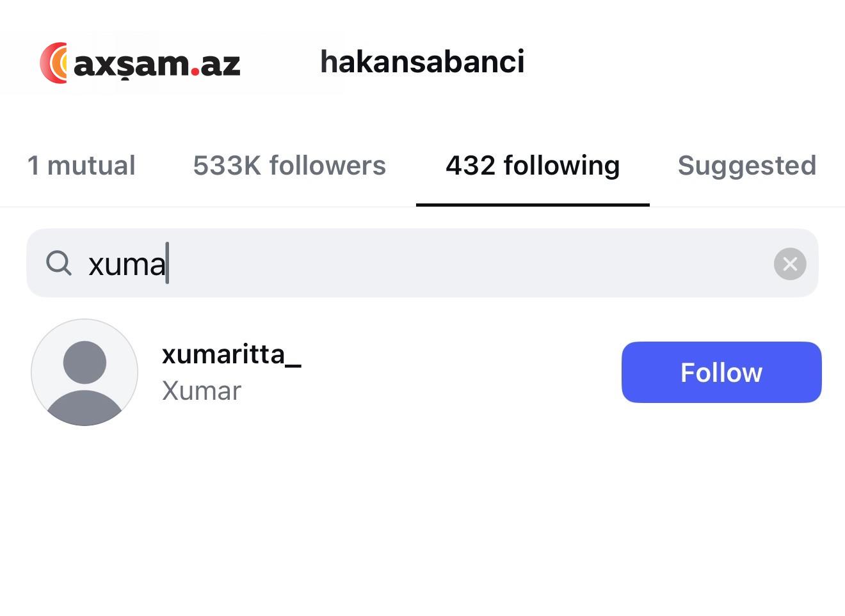This screenshot has height=616, width=845.
Task: Click the black underline beneath 432 following
Action: point(533,205)
